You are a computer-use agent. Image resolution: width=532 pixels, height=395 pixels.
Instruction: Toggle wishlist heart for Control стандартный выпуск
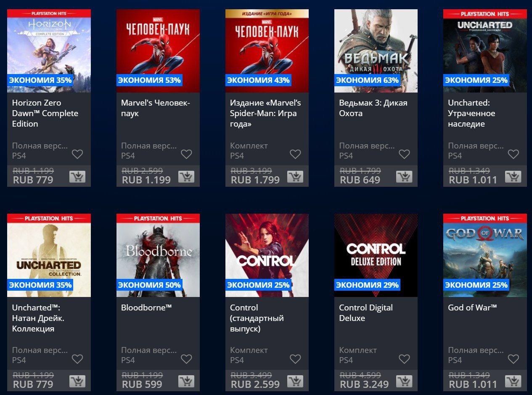coord(295,359)
